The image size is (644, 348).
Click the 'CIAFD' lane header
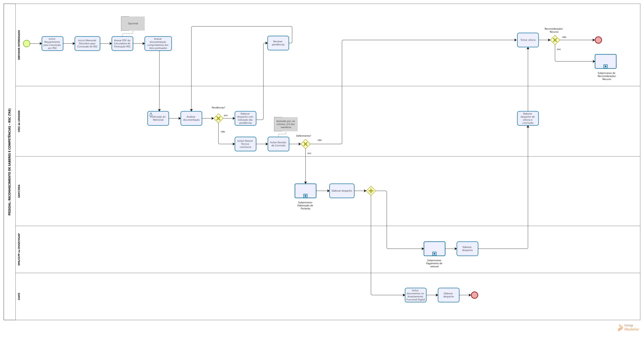[x=19, y=296]
